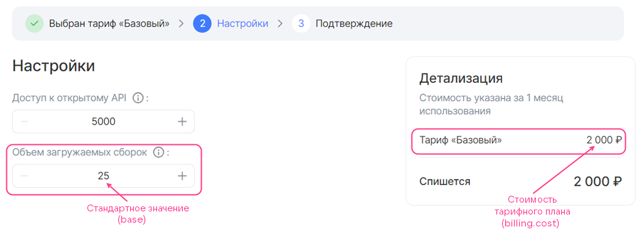Viewport: 644px width, 234px height.
Task: Open info icon for Доступ к открытому API
Action: [138, 98]
